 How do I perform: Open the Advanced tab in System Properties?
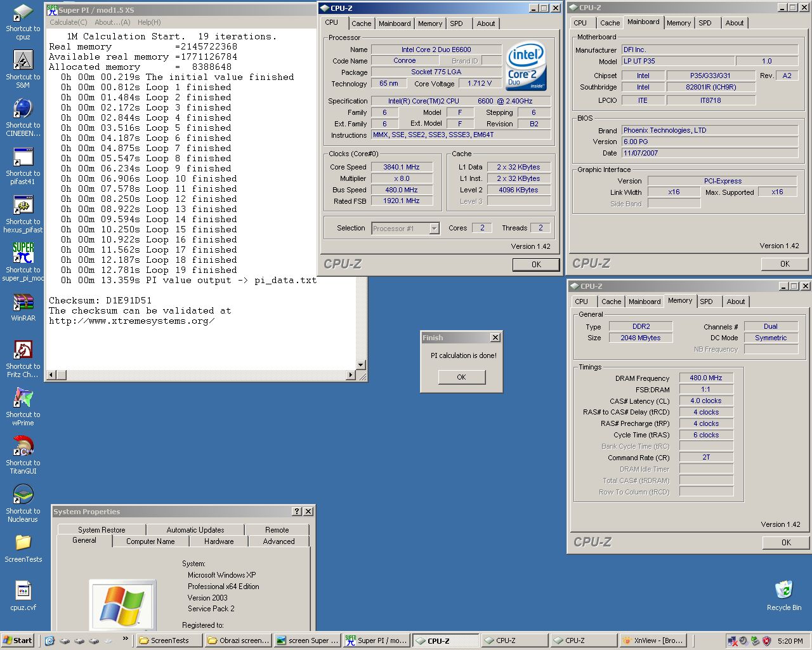[x=278, y=541]
